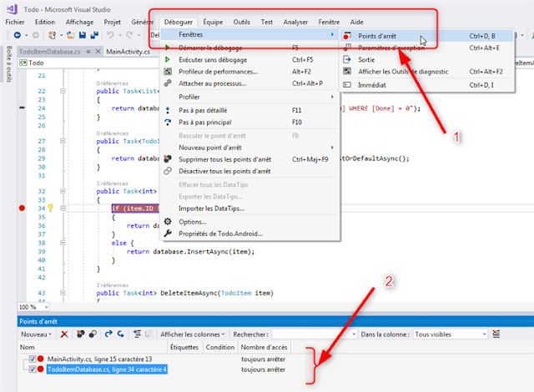Collapse DeleteItemAsync block at line 43
This screenshot has height=392, width=534.
click(x=63, y=293)
